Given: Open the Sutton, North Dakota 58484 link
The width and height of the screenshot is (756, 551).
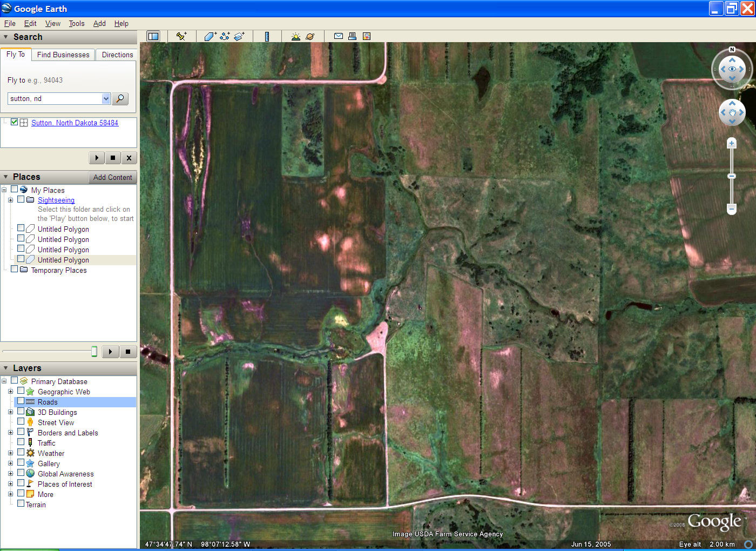Looking at the screenshot, I should (x=75, y=123).
